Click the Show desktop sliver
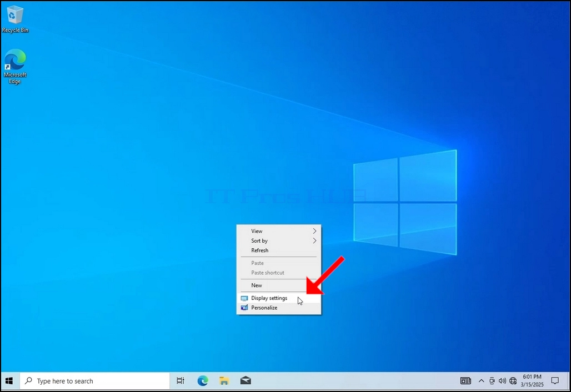Screen dimensions: 571x392 pos(569,381)
